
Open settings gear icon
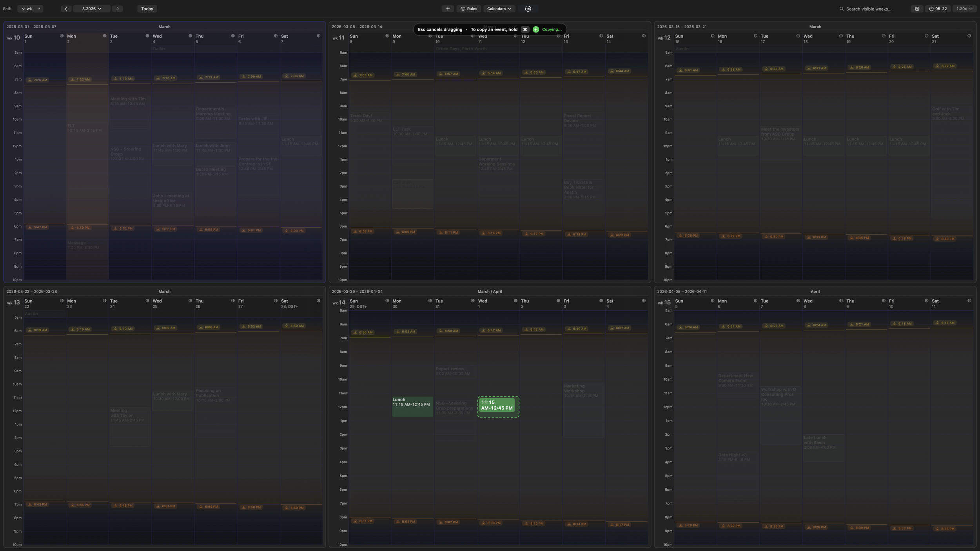tap(917, 9)
